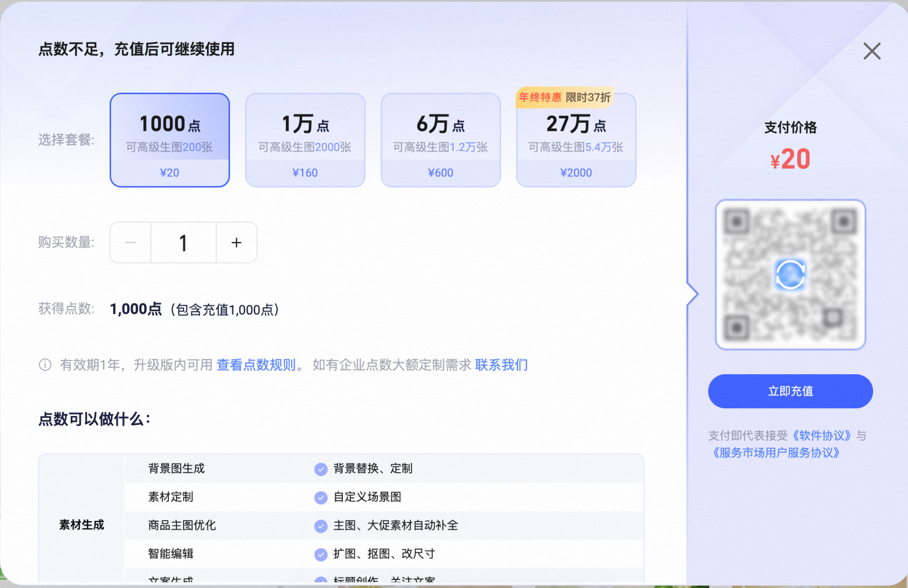Click check icon beside 主图、大促素材自动补全
908x588 pixels.
pos(321,526)
